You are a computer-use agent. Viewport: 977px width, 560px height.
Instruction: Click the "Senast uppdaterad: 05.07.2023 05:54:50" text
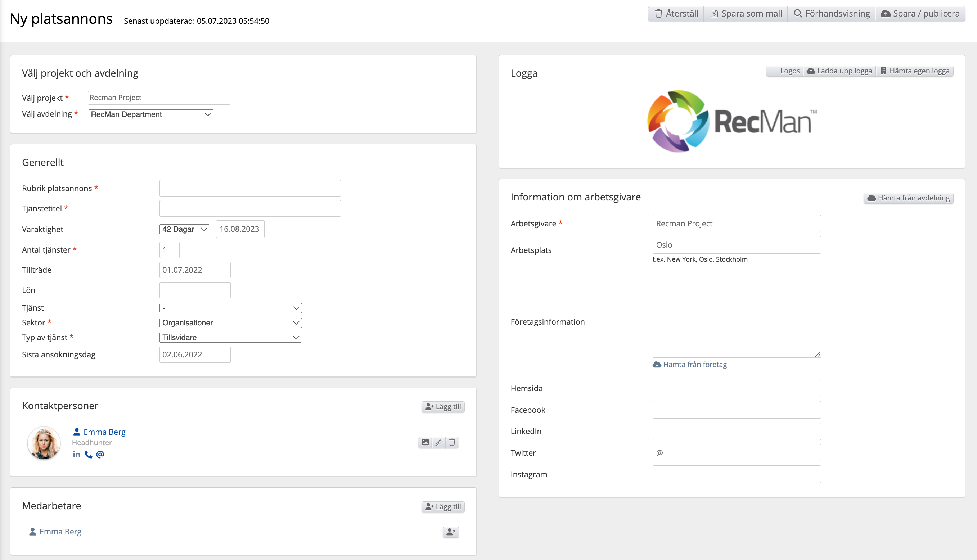click(197, 21)
